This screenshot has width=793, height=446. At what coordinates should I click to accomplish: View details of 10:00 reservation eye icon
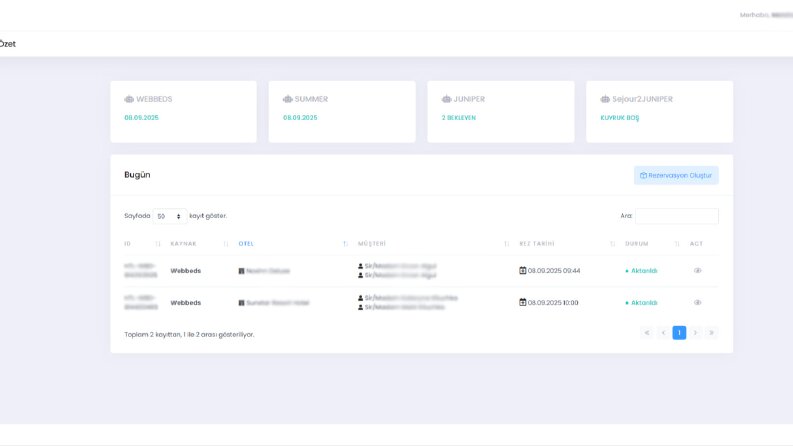(697, 302)
